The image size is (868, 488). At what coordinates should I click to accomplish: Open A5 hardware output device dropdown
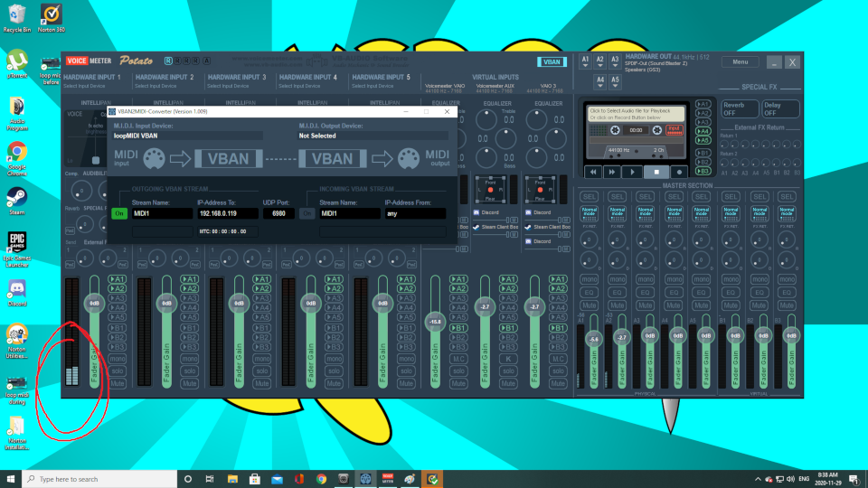click(615, 82)
